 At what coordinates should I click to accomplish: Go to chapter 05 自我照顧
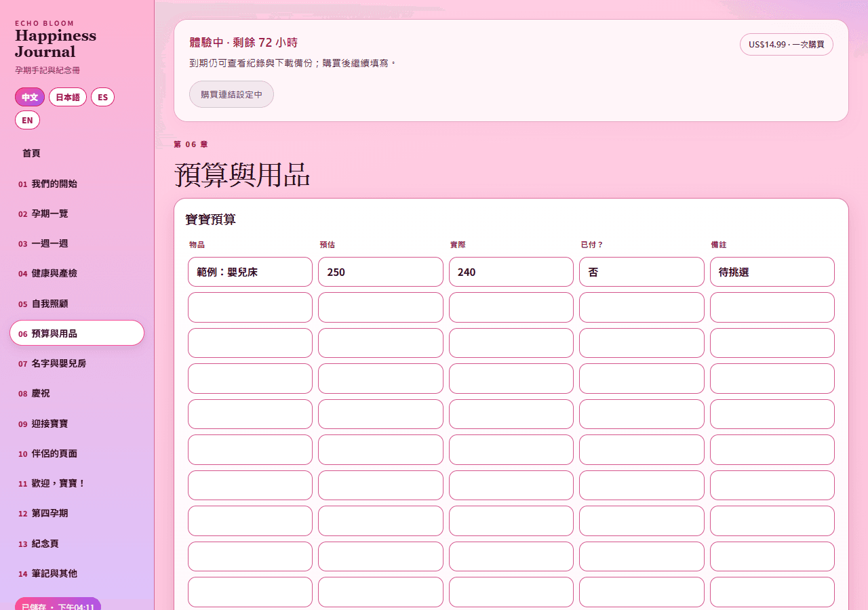[77, 304]
